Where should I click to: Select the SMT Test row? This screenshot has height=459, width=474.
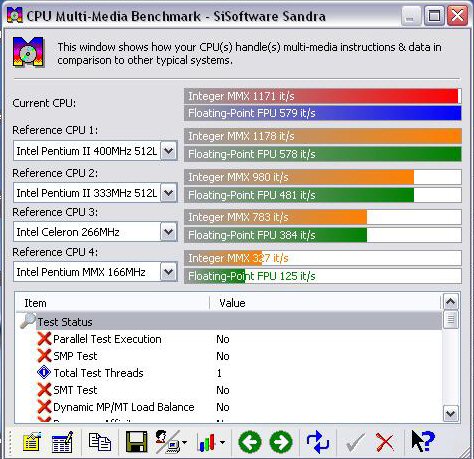click(x=229, y=390)
